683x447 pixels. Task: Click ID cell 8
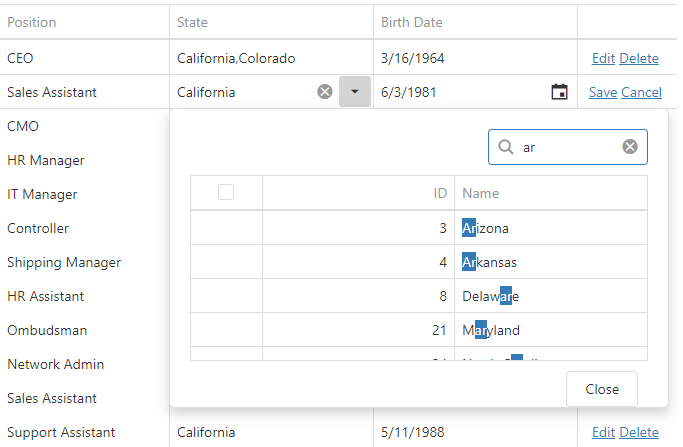358,296
